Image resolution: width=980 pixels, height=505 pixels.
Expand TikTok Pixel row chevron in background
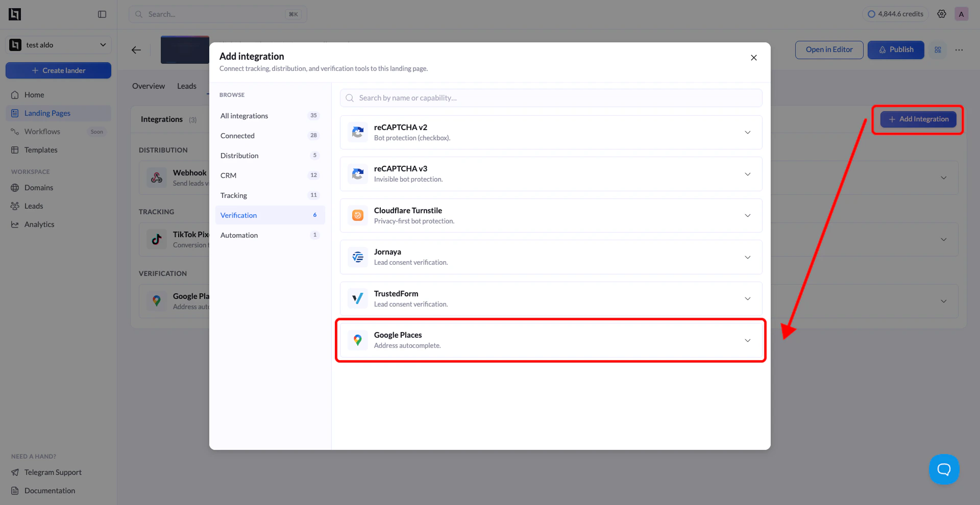pos(943,239)
